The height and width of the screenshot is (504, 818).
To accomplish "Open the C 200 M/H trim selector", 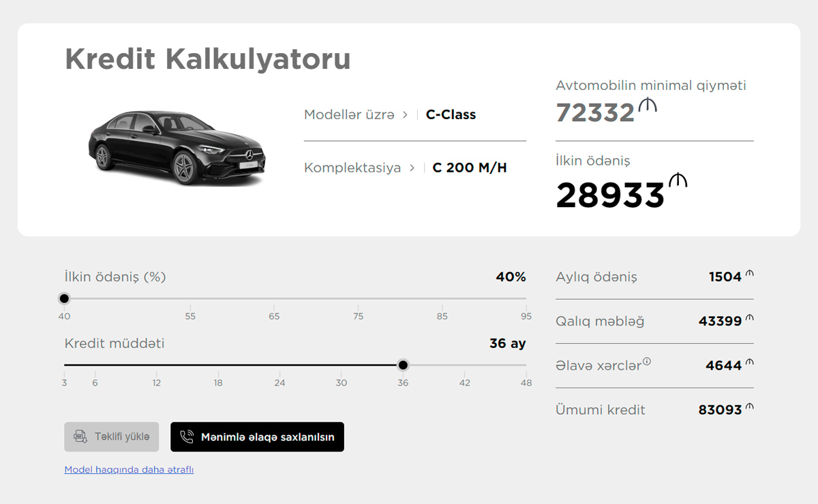I will coord(469,168).
